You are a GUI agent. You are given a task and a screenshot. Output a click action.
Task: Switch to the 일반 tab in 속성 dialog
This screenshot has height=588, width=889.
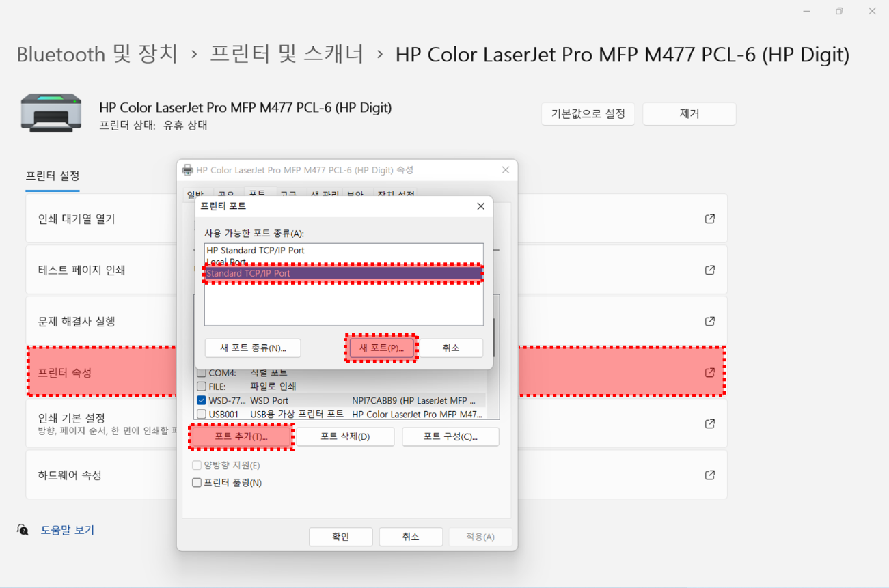(195, 193)
